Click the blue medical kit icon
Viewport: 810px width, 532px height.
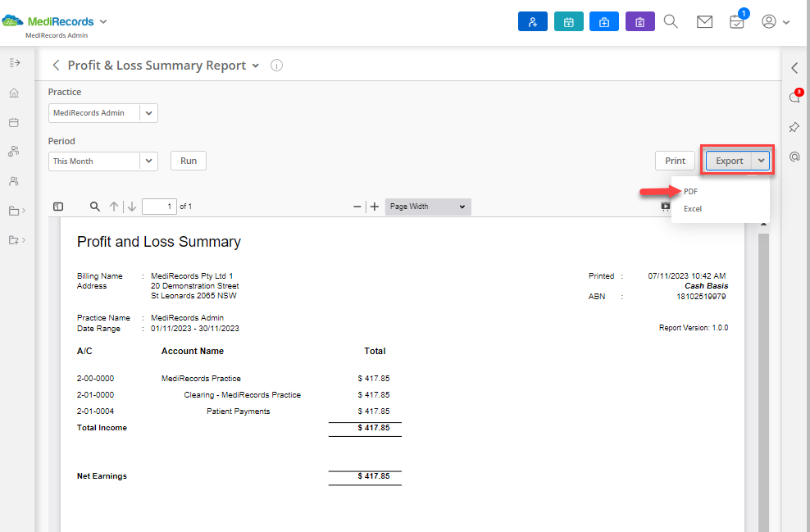point(604,21)
